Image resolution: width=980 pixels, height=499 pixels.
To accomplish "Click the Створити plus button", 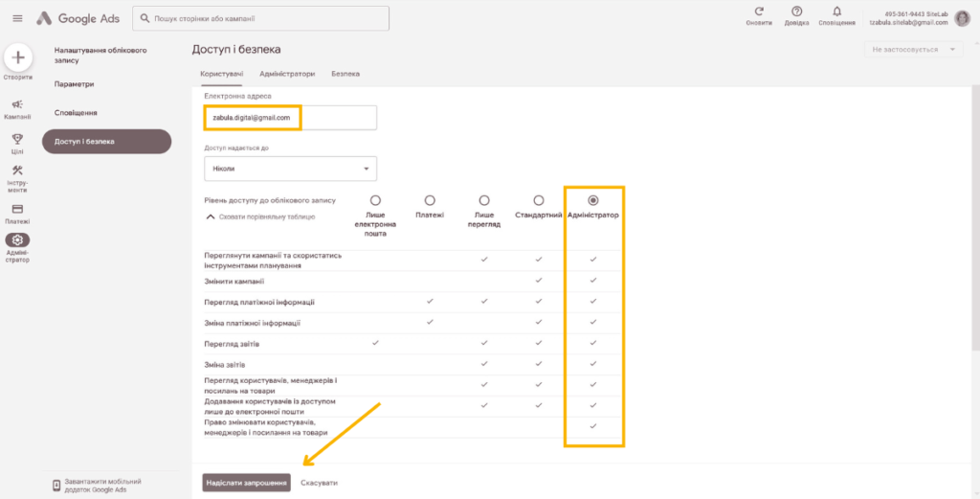I will pos(18,58).
